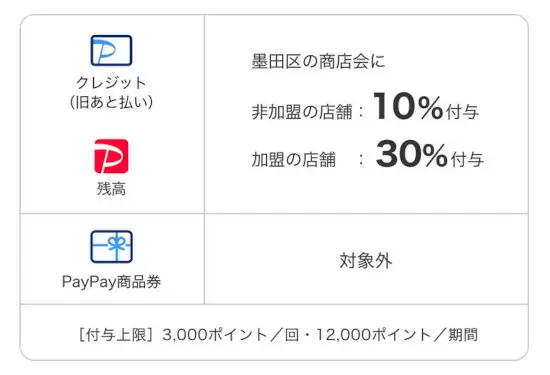
Task: Click the red PayPay balance icon
Action: coord(111,156)
